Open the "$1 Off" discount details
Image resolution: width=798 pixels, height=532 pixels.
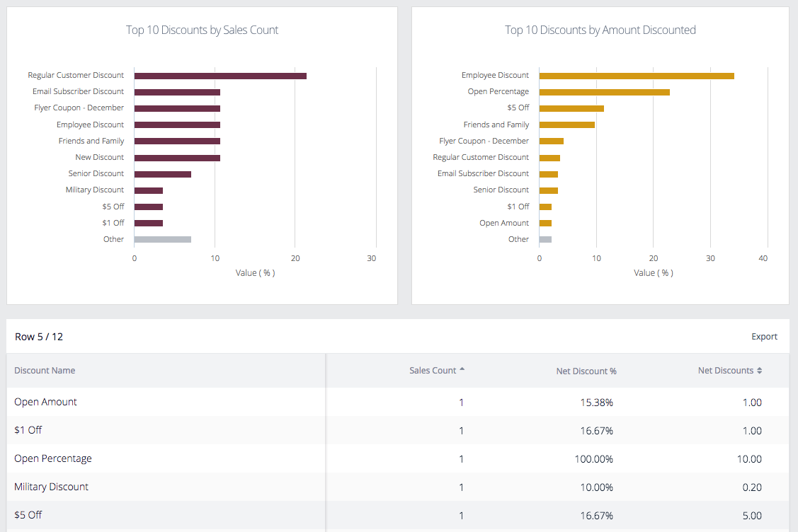click(x=28, y=430)
